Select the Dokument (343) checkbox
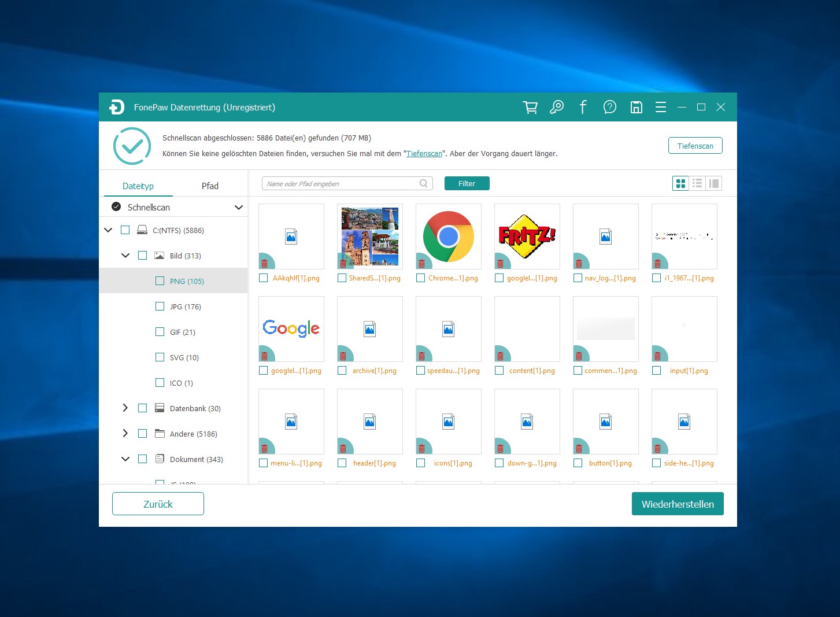This screenshot has height=617, width=840. [142, 459]
